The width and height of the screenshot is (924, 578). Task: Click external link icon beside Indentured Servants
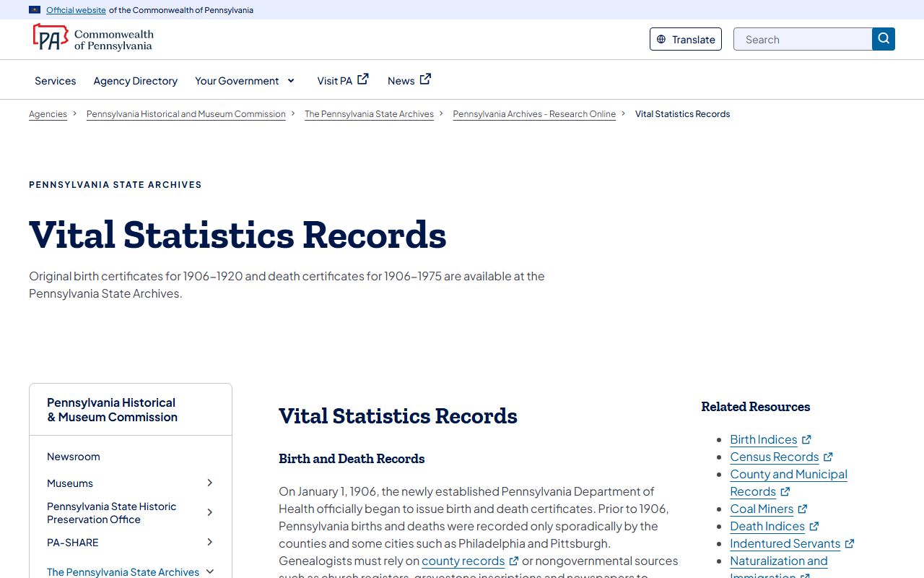(x=850, y=543)
